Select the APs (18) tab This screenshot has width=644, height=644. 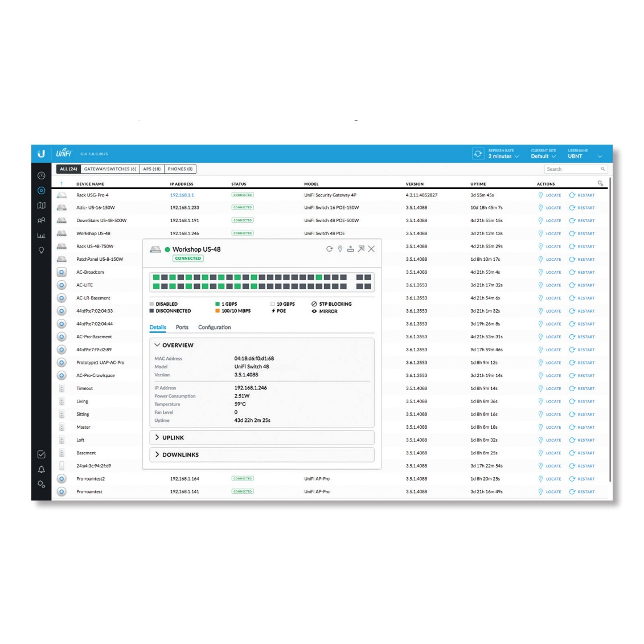tap(152, 169)
